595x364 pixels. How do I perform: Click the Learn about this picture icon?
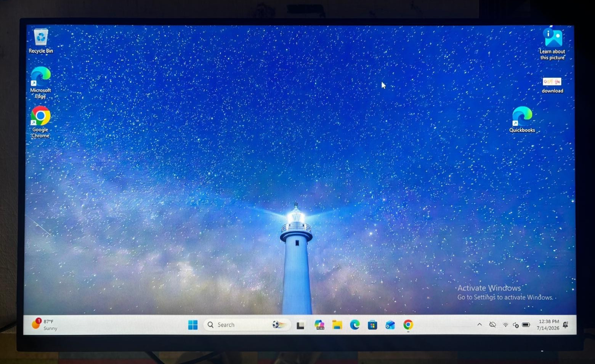552,44
